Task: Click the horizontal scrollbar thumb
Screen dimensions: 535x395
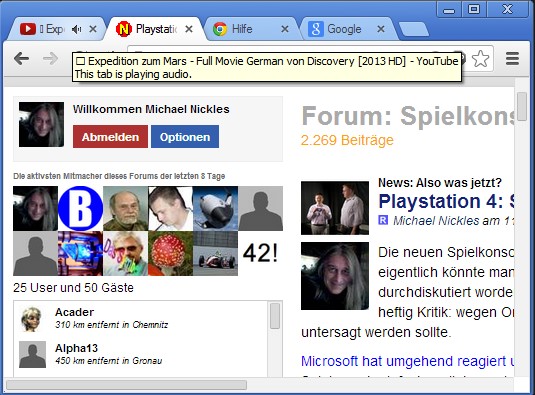Action: pos(126,385)
